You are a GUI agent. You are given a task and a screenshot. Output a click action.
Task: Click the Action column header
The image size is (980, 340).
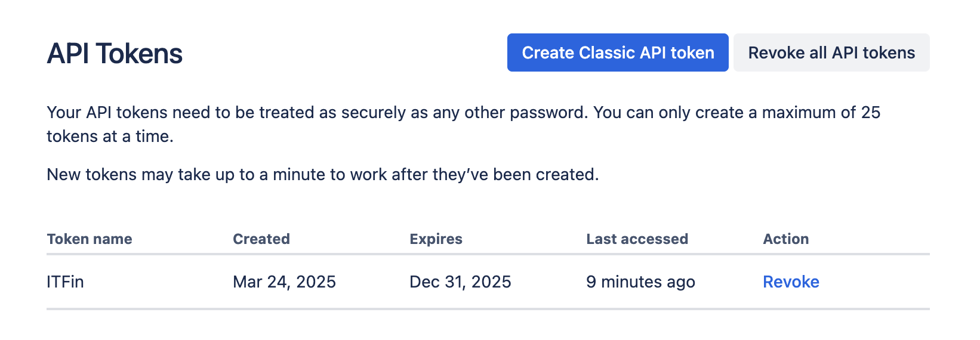785,239
